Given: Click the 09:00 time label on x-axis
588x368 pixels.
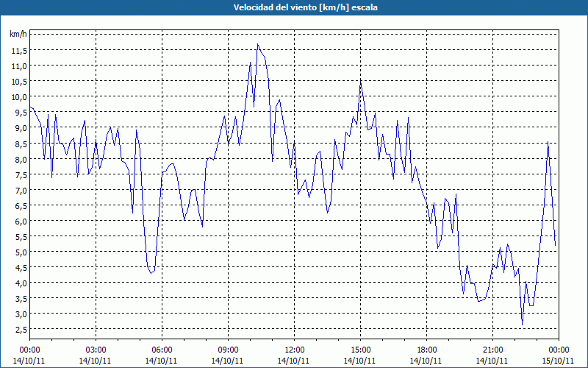Looking at the screenshot, I should [228, 350].
